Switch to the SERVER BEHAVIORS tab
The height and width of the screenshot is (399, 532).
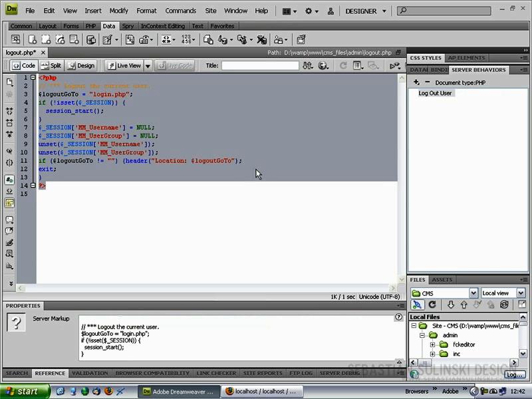pos(478,70)
